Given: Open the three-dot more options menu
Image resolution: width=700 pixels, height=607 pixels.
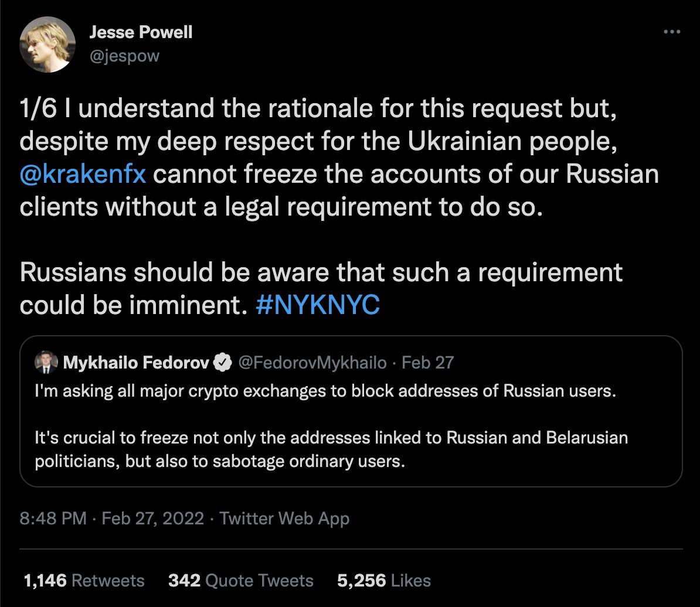Looking at the screenshot, I should click(672, 32).
